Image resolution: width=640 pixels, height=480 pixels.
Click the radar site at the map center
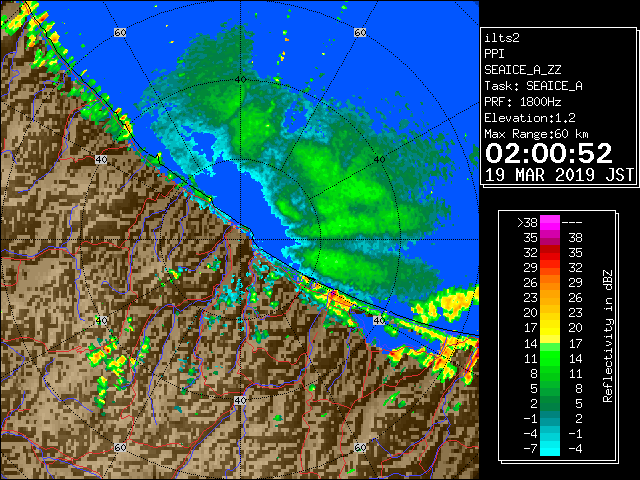(x=240, y=240)
